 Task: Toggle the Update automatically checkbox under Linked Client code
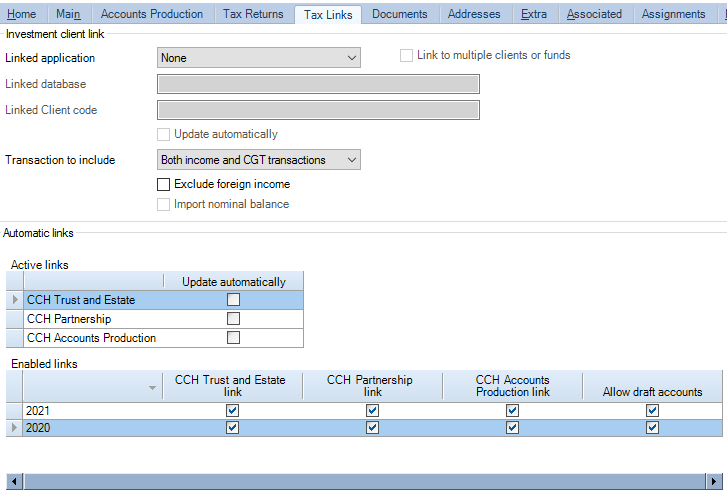163,134
